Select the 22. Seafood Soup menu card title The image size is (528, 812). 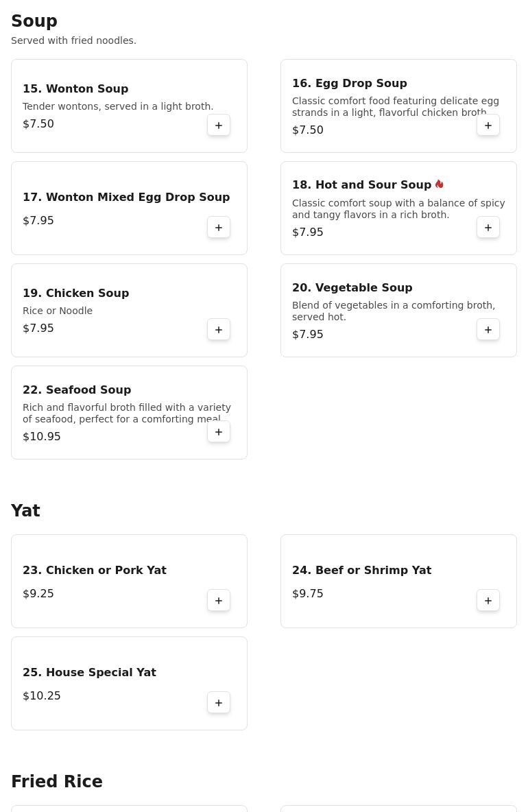click(77, 390)
